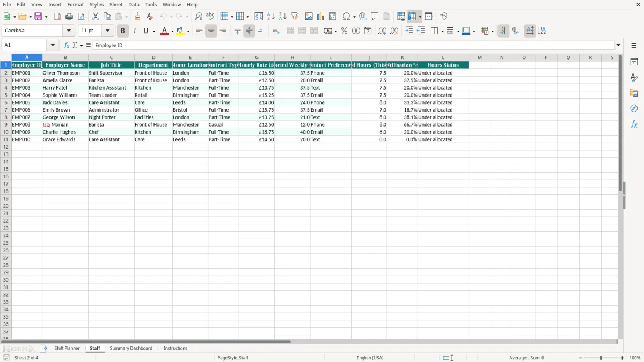Toggle Underline formatting
Image resolution: width=644 pixels, height=362 pixels.
pos(145,31)
